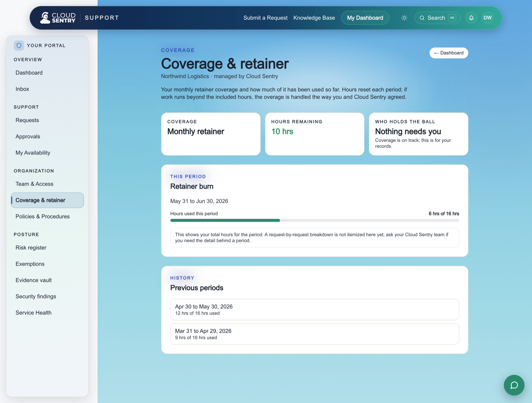Viewport: 532px width, 403px height.
Task: Open the Apr 30 to May 30 period row
Action: coord(315,309)
